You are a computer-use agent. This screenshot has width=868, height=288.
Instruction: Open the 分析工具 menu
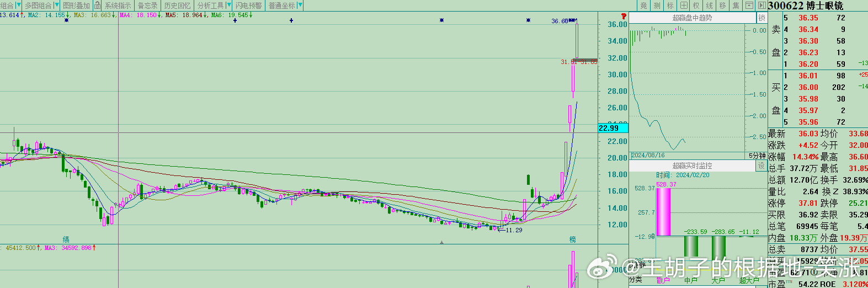click(x=210, y=6)
